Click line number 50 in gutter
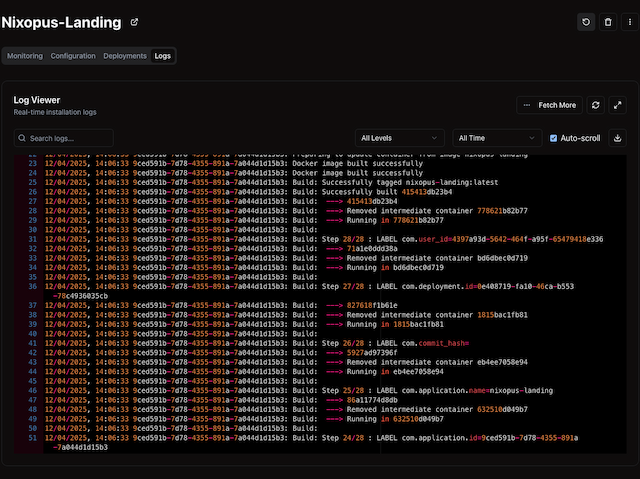The width and height of the screenshot is (640, 479). click(33, 428)
